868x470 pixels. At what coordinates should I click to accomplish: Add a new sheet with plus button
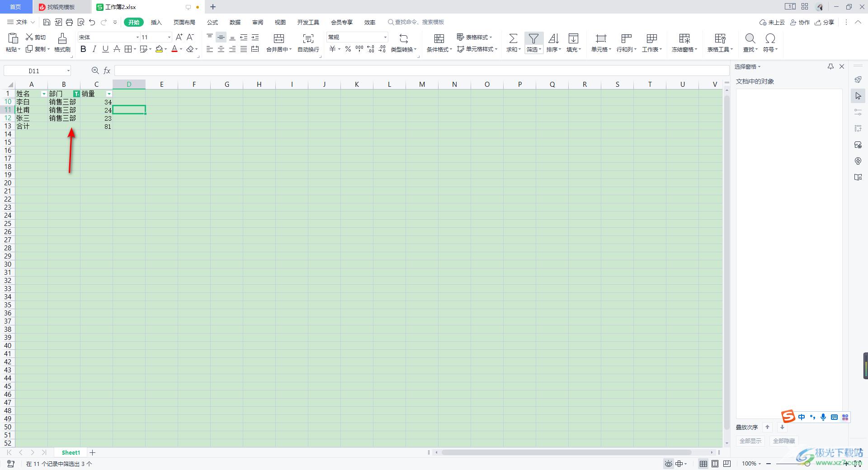[93, 452]
